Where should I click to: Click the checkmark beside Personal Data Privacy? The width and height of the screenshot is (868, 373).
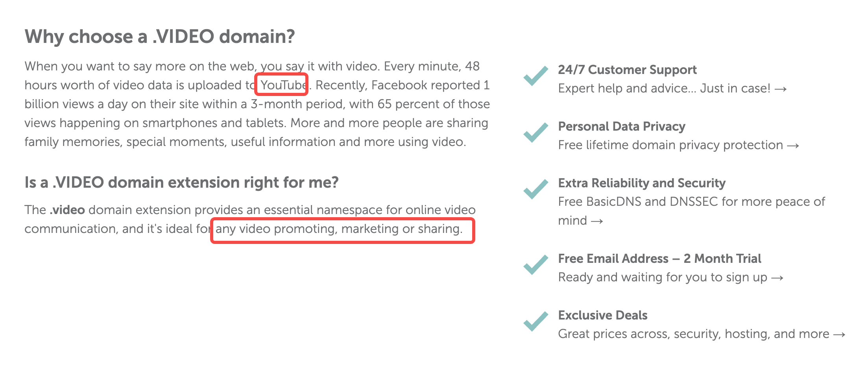536,133
